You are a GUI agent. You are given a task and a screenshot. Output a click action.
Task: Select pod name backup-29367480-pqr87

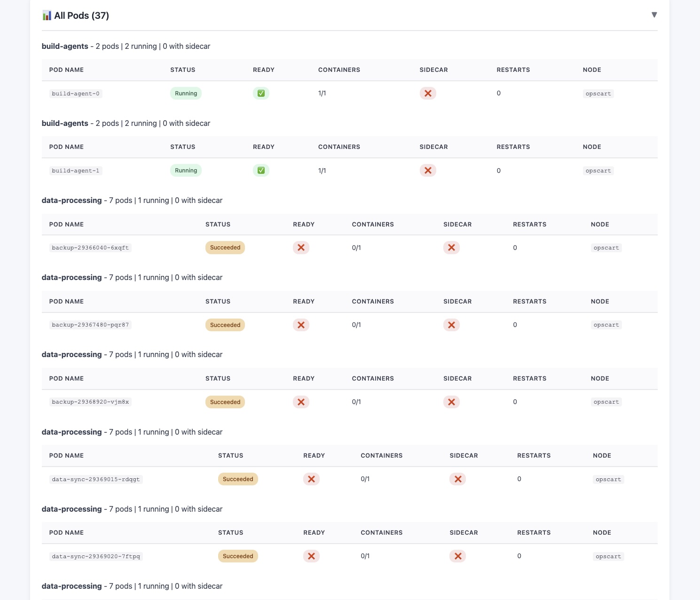pos(90,325)
